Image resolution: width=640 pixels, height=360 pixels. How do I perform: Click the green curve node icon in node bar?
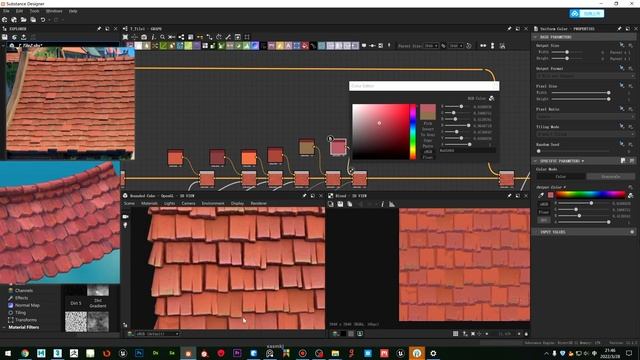pos(163,46)
